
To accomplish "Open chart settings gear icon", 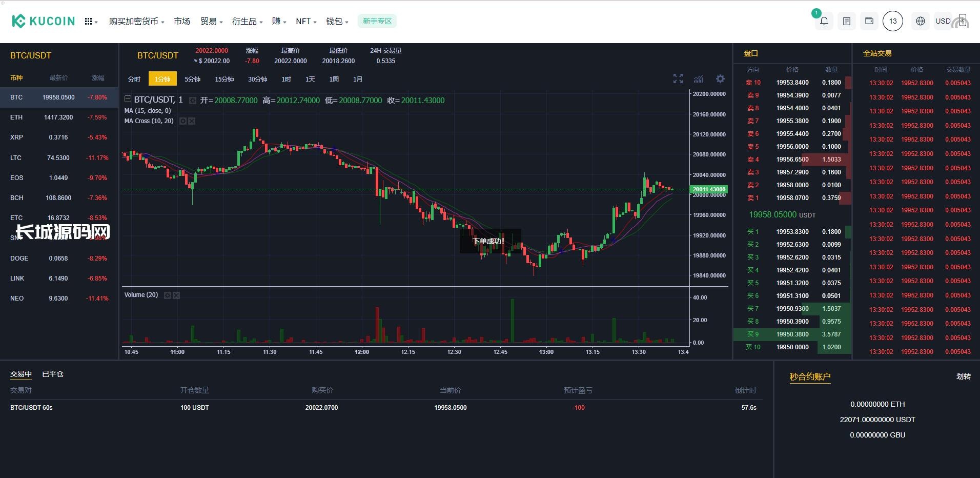I will coord(720,78).
